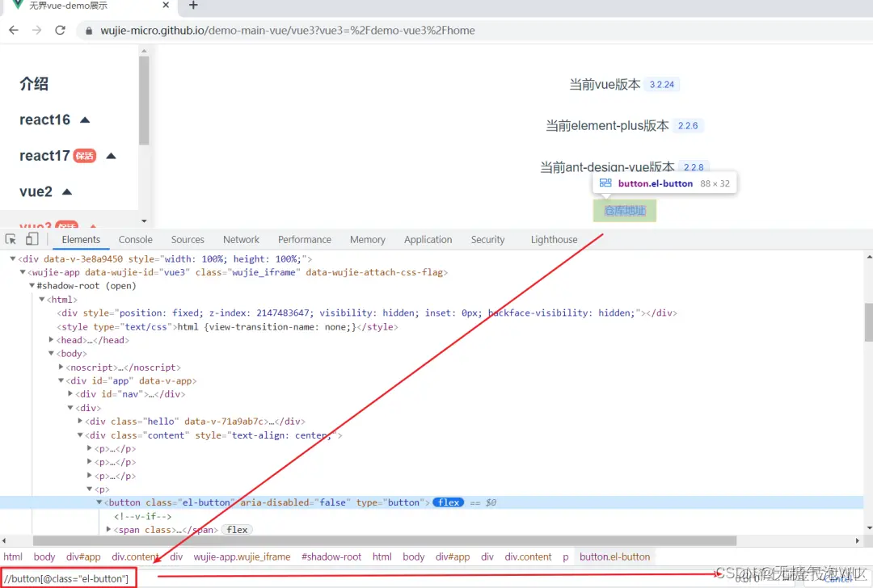
Task: Open the Elements tab
Action: [81, 240]
